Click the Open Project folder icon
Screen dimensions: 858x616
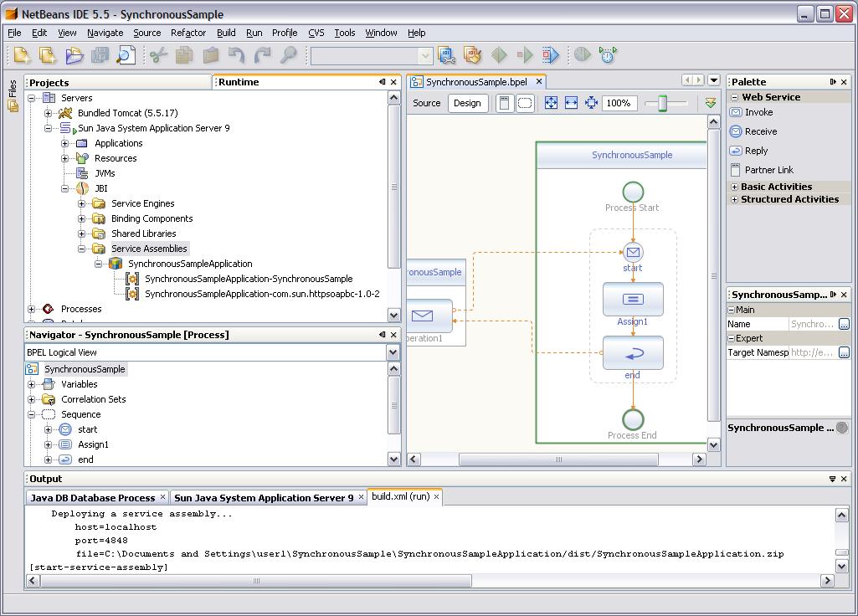point(74,55)
